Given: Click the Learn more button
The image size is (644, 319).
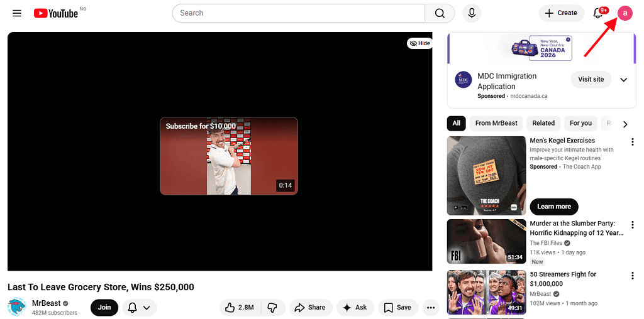Looking at the screenshot, I should [x=554, y=207].
